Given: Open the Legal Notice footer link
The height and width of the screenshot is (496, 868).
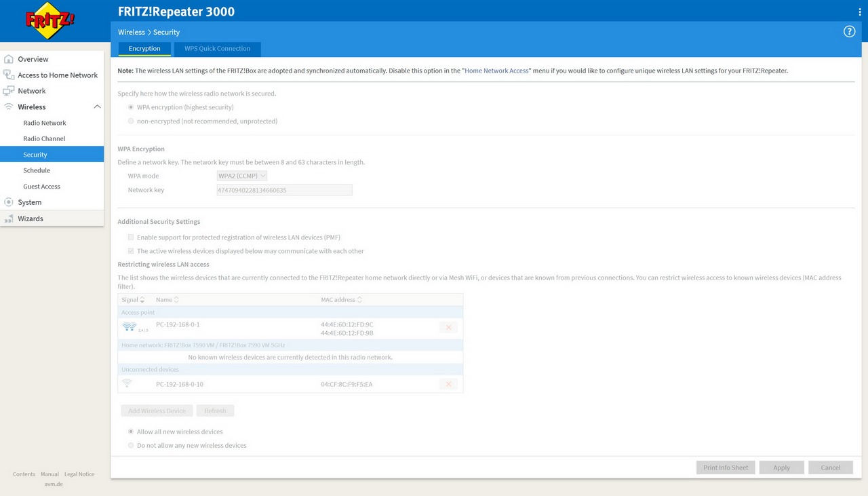Looking at the screenshot, I should [79, 474].
